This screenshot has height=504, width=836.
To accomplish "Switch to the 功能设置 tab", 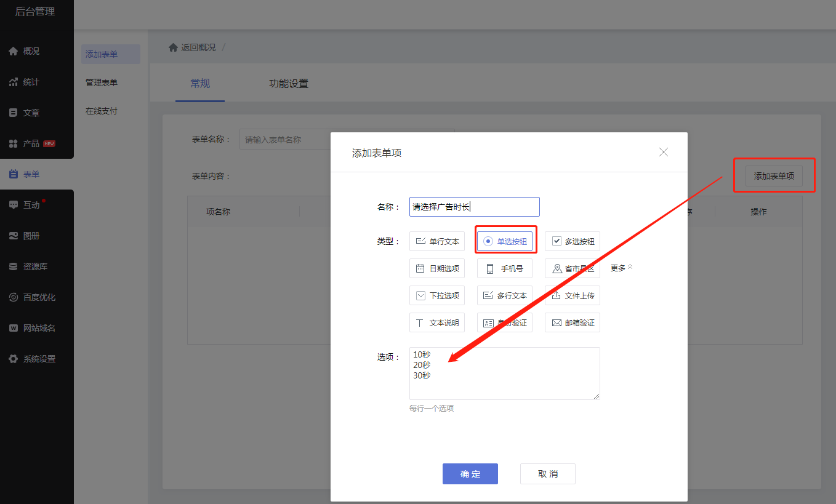I will 289,83.
